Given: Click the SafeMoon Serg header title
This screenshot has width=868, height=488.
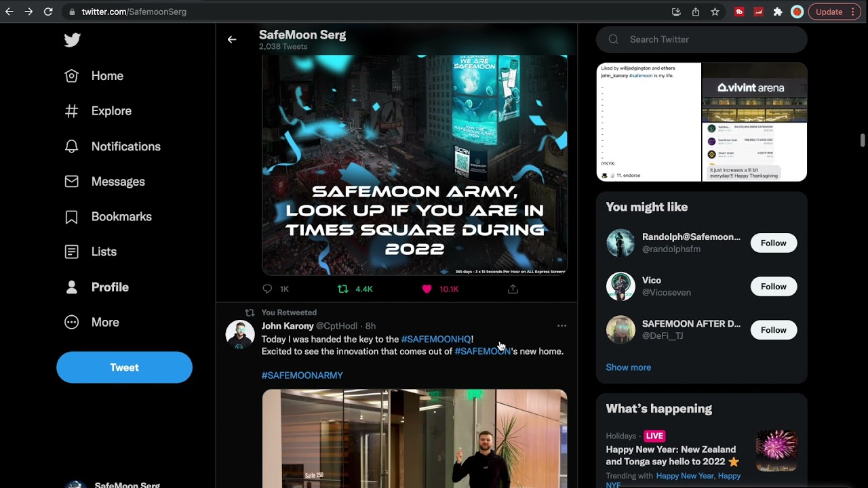Looking at the screenshot, I should coord(302,35).
